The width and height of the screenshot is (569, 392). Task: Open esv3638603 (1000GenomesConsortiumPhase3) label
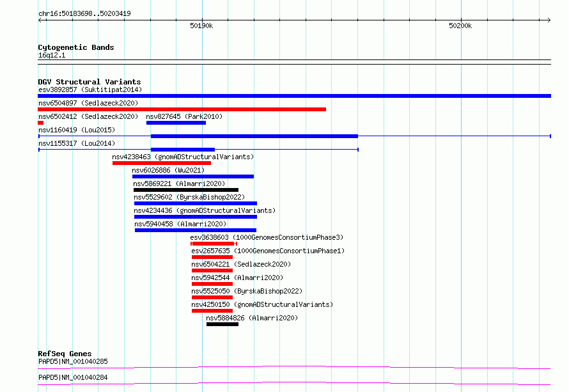pos(267,237)
